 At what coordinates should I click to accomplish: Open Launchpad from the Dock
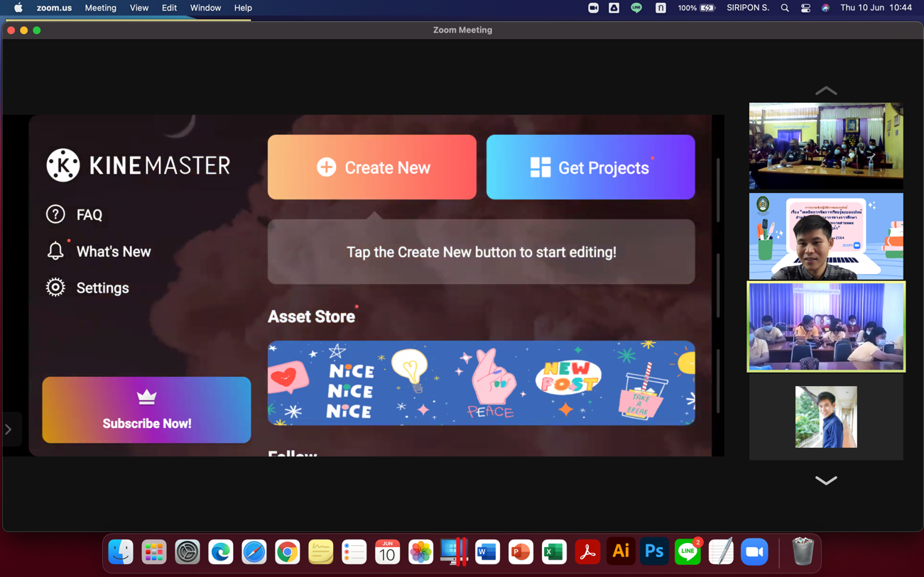click(154, 552)
